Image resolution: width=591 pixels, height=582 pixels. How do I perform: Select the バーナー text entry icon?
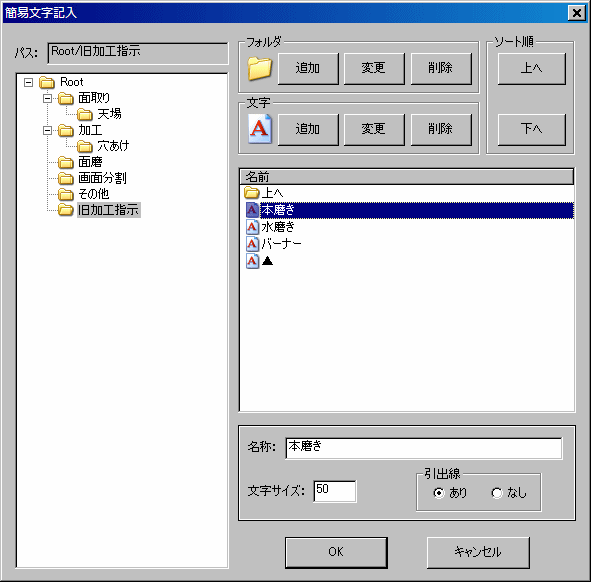252,244
